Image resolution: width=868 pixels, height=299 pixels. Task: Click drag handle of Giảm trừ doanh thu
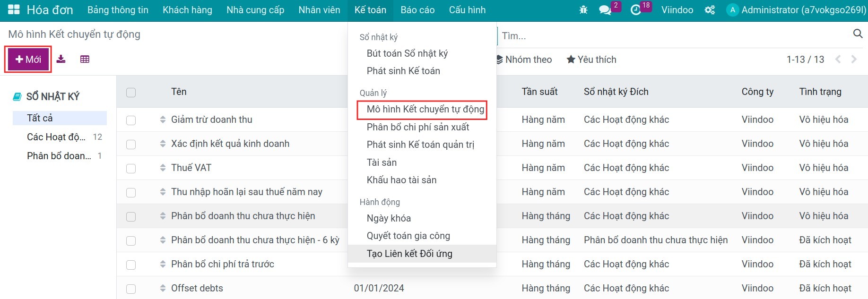pos(163,120)
